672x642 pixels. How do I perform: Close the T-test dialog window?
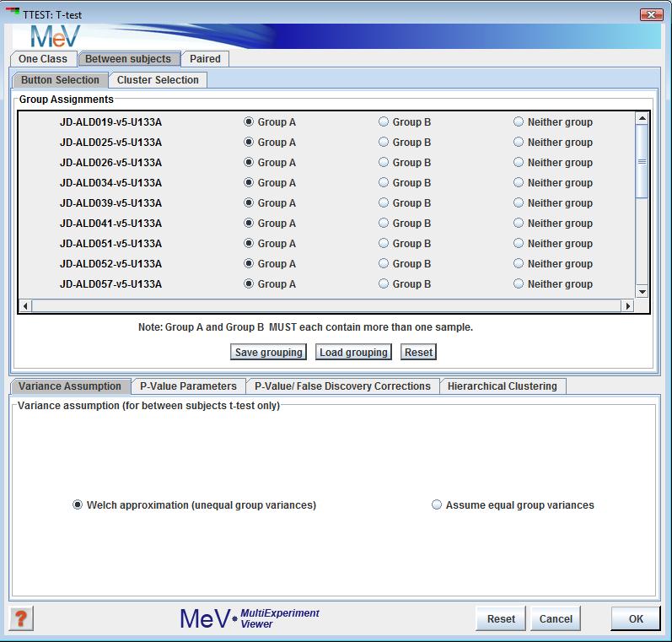[651, 13]
